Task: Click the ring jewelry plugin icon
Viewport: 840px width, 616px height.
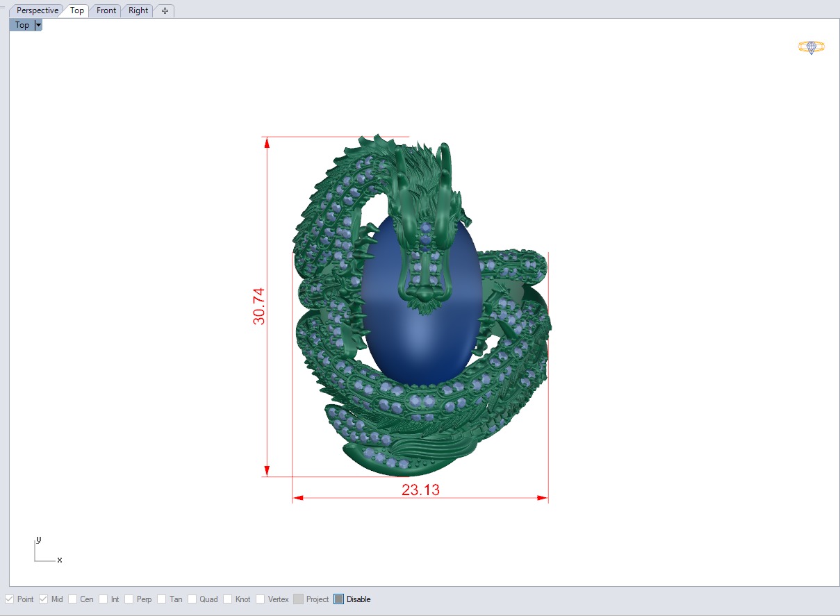Action: pyautogui.click(x=811, y=47)
